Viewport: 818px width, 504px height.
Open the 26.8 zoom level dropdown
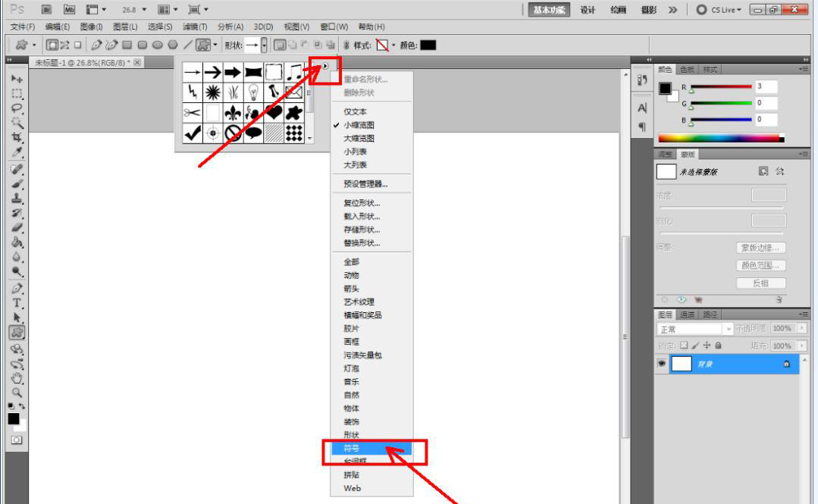pos(145,10)
